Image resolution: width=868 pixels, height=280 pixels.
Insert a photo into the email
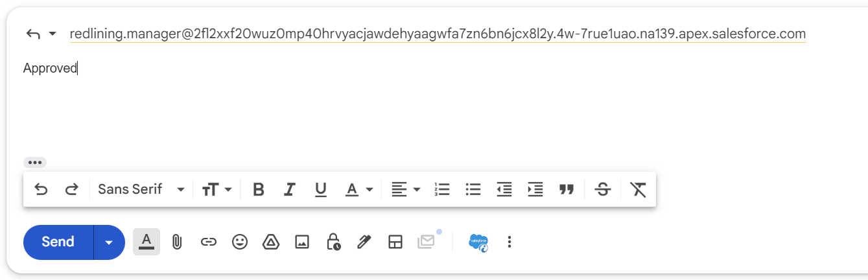tap(301, 242)
